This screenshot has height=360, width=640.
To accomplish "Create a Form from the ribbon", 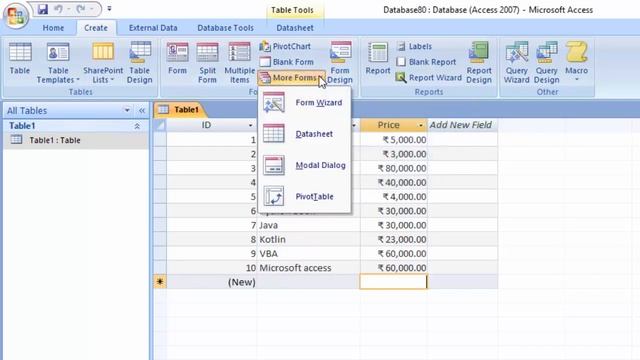I will point(177,59).
